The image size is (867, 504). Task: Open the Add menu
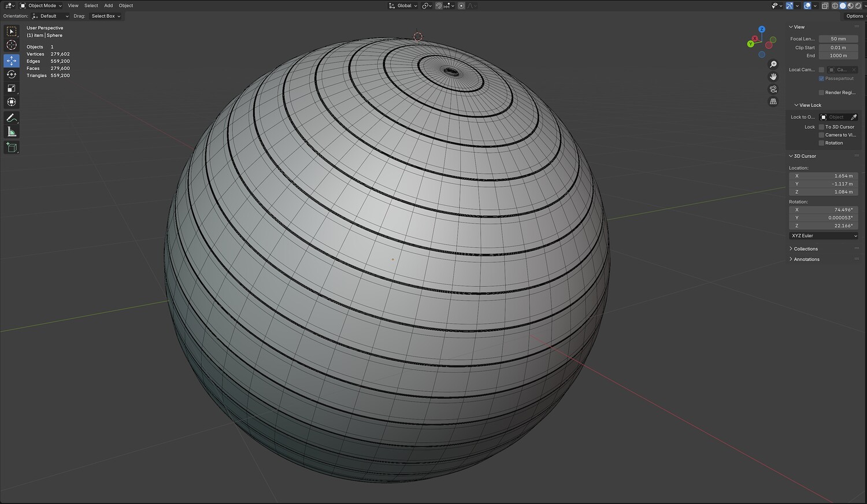pyautogui.click(x=109, y=6)
